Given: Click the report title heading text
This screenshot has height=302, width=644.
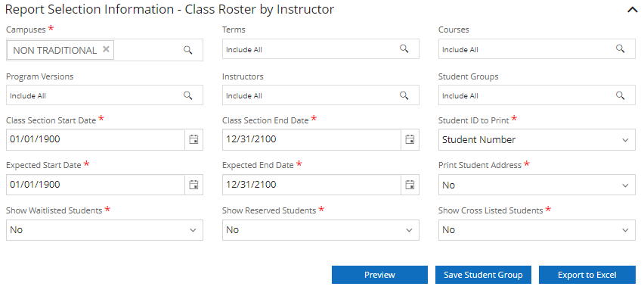Looking at the screenshot, I should 169,10.
